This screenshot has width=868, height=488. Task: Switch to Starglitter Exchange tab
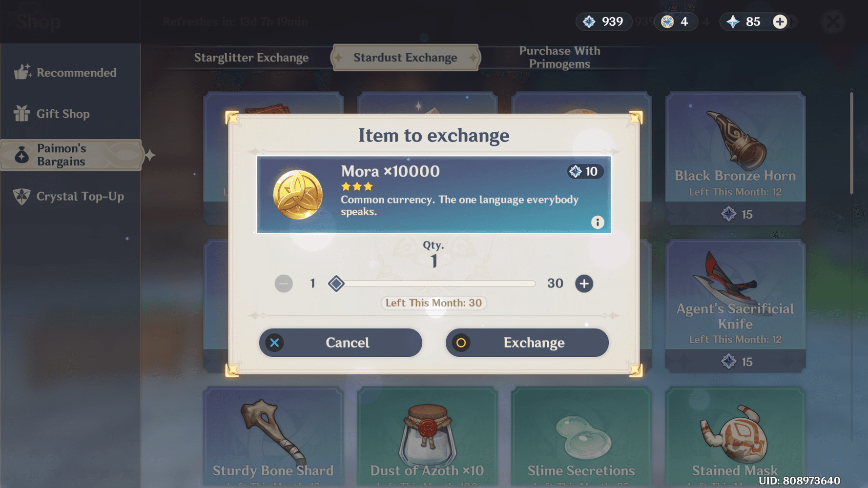[x=251, y=58]
